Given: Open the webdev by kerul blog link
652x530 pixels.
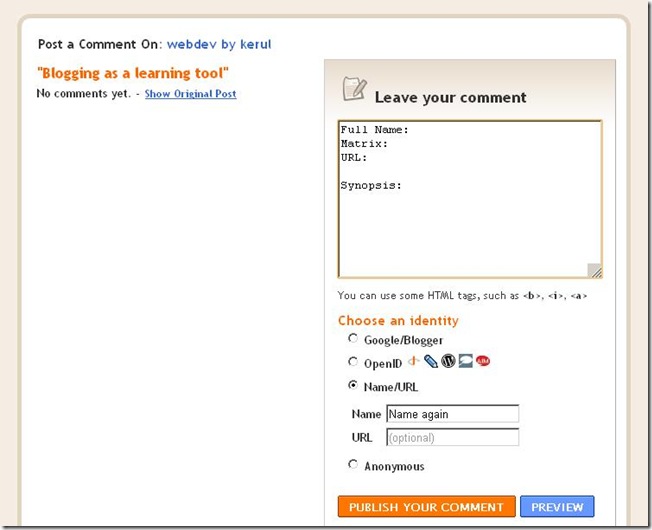Looking at the screenshot, I should (219, 44).
